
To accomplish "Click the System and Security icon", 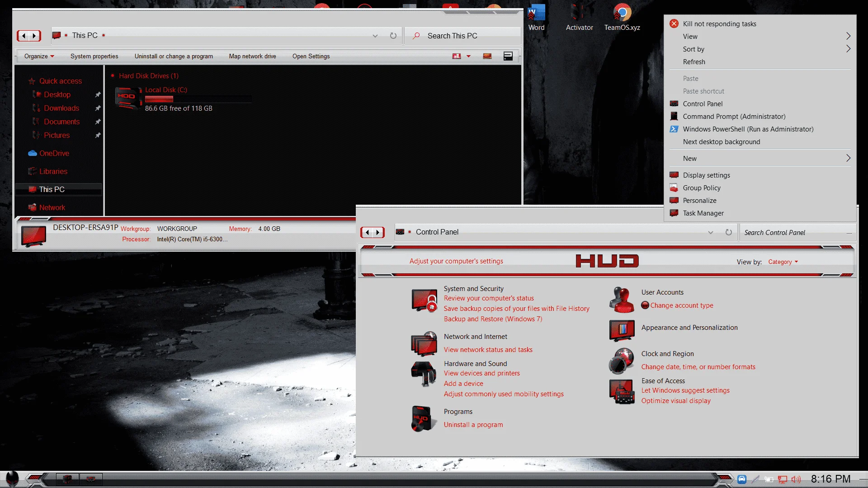I will point(425,300).
